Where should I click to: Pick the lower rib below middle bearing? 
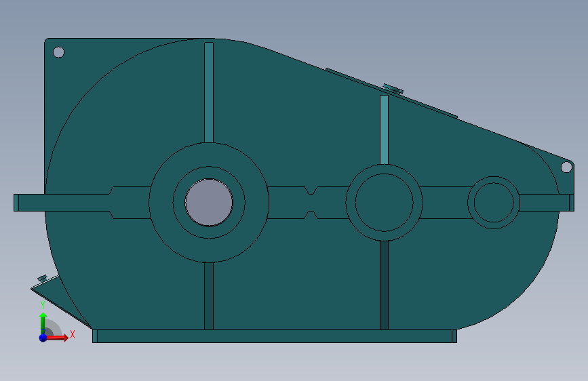coord(384,285)
